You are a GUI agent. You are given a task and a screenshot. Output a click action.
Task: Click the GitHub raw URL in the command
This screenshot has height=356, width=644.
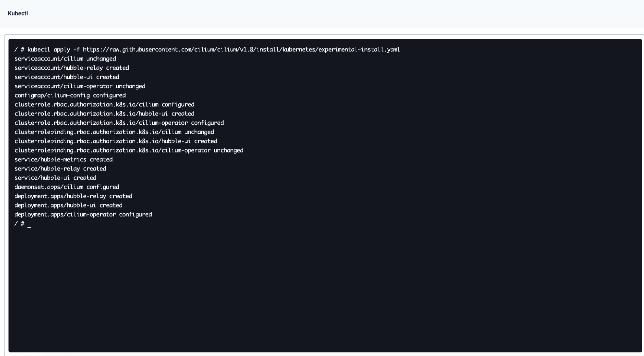pyautogui.click(x=241, y=49)
